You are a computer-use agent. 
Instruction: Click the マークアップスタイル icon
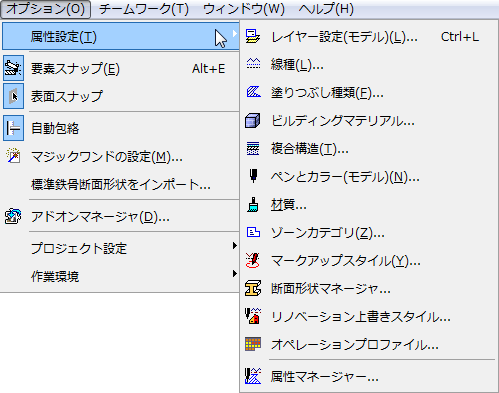[253, 260]
